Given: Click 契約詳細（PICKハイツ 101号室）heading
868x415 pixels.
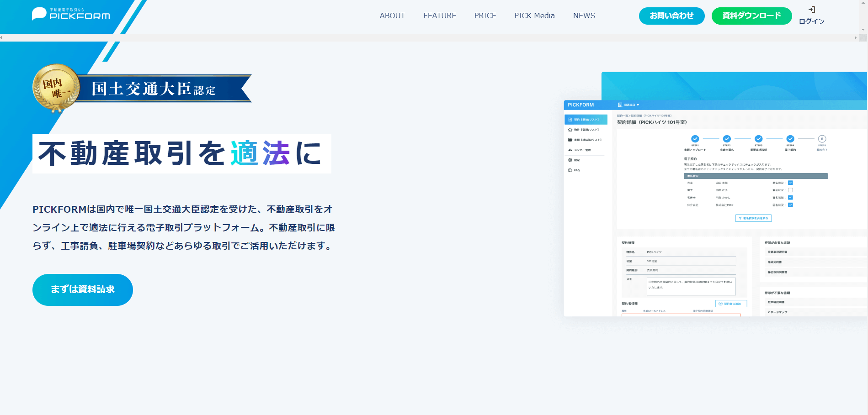Looking at the screenshot, I should click(x=652, y=122).
